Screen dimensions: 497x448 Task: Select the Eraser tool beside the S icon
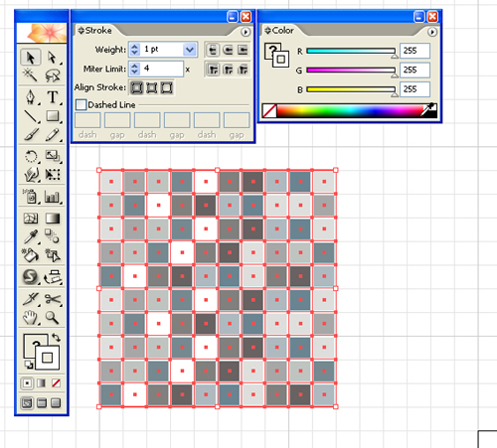pyautogui.click(x=52, y=277)
